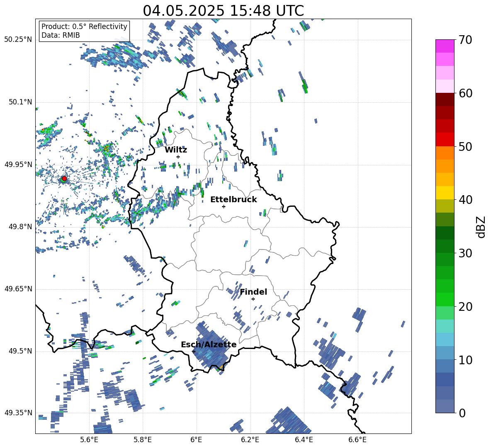Viewport: 491px width, 448px height.
Task: Click the orange colorbar segment just below 50
Action: (x=445, y=153)
